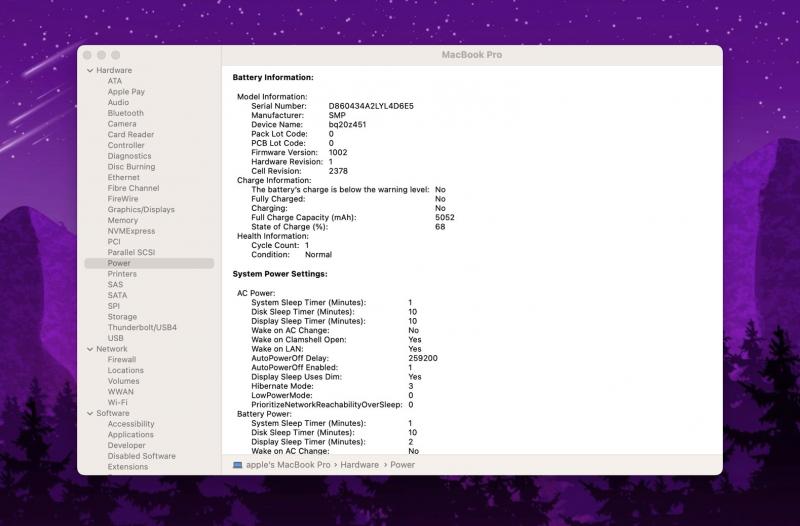800x526 pixels.
Task: Open the Bluetooth hardware entry
Action: coord(126,113)
